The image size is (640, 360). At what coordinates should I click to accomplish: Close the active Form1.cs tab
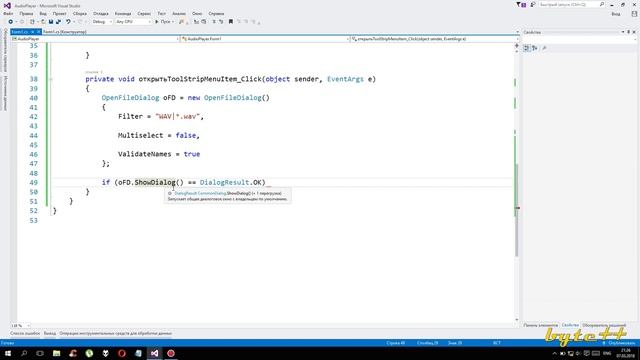click(39, 32)
